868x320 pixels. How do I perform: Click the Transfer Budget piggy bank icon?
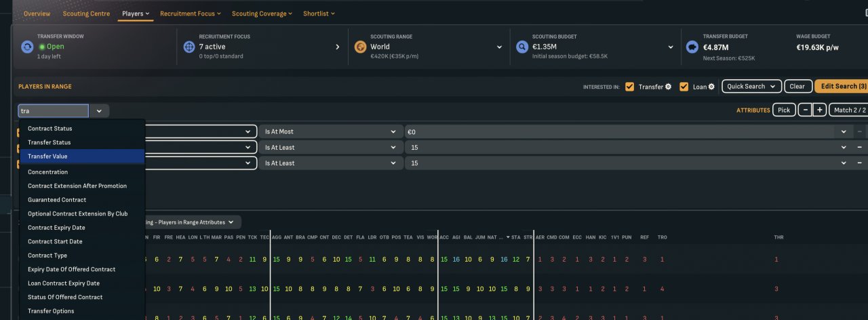[x=692, y=47]
